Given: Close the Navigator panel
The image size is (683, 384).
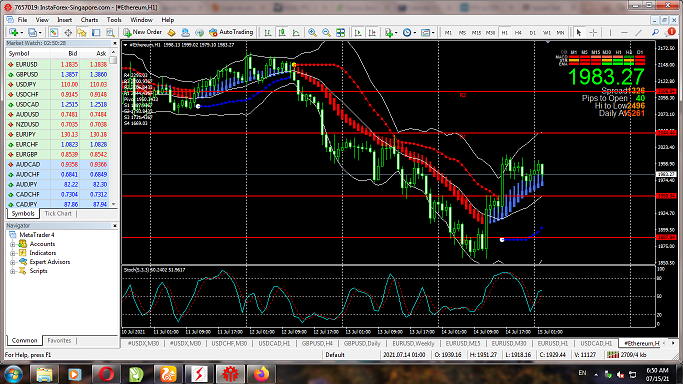Looking at the screenshot, I should click(x=115, y=226).
